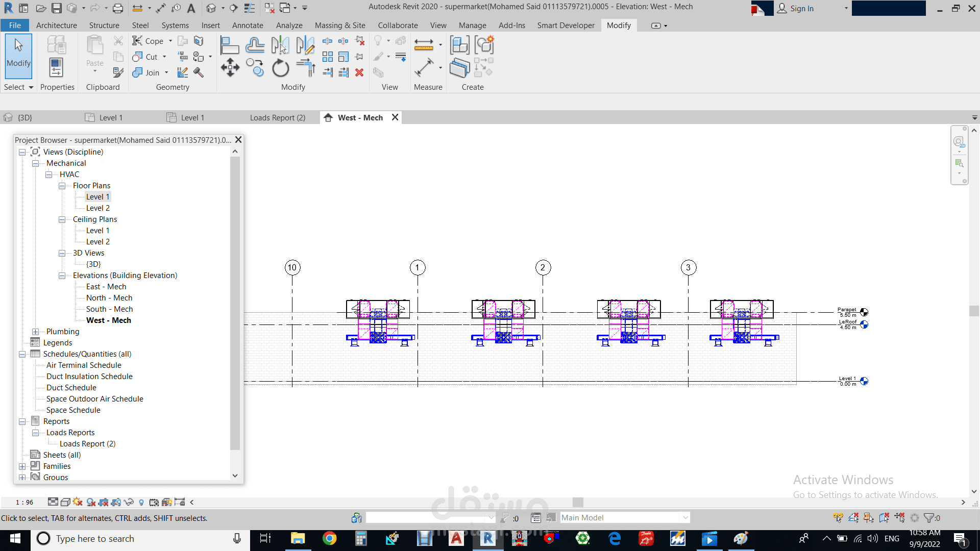Click the view scale 1 : 96
This screenshot has width=980, height=551.
[x=24, y=503]
